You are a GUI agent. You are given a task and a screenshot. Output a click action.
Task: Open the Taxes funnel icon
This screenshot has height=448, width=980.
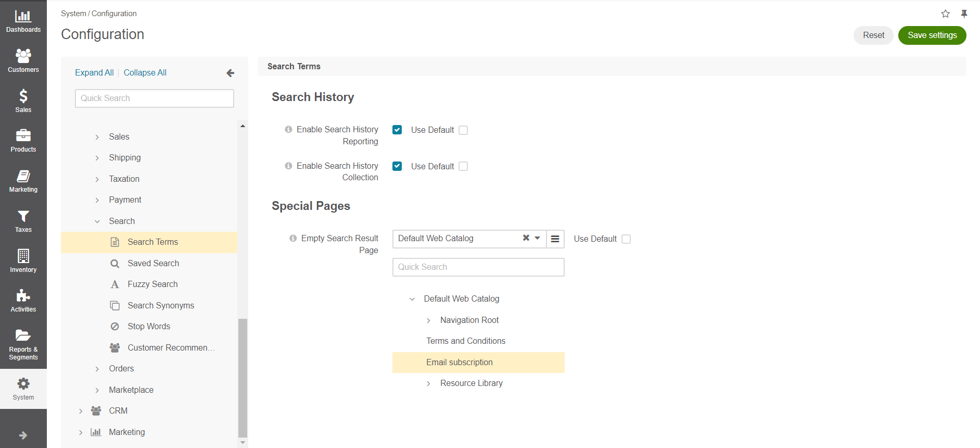[23, 216]
